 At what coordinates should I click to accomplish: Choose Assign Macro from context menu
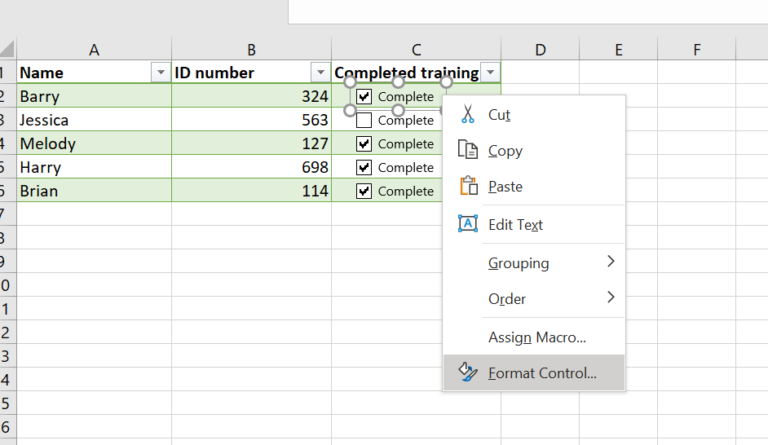click(x=536, y=338)
